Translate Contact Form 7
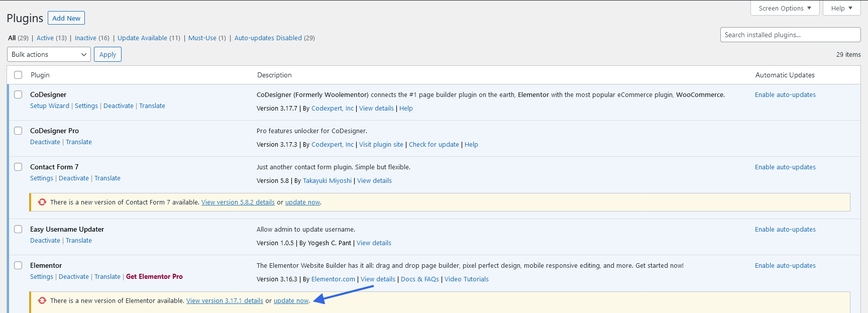The height and width of the screenshot is (313, 868). [107, 178]
